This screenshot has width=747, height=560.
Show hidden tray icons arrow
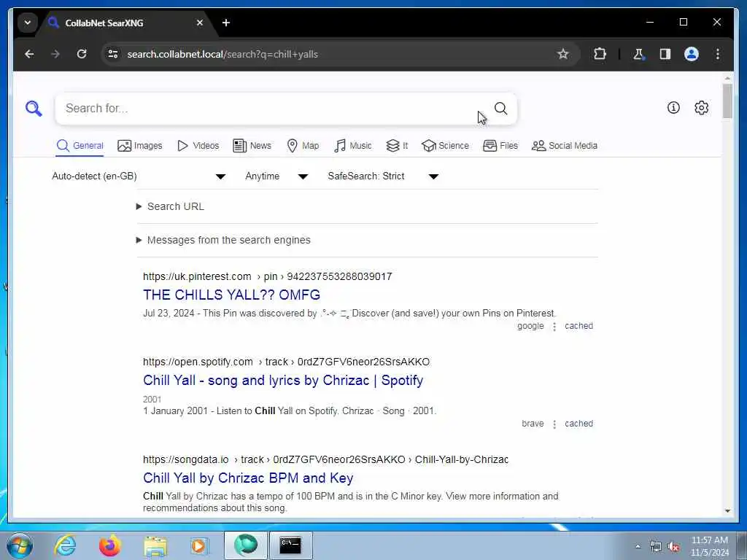(638, 547)
